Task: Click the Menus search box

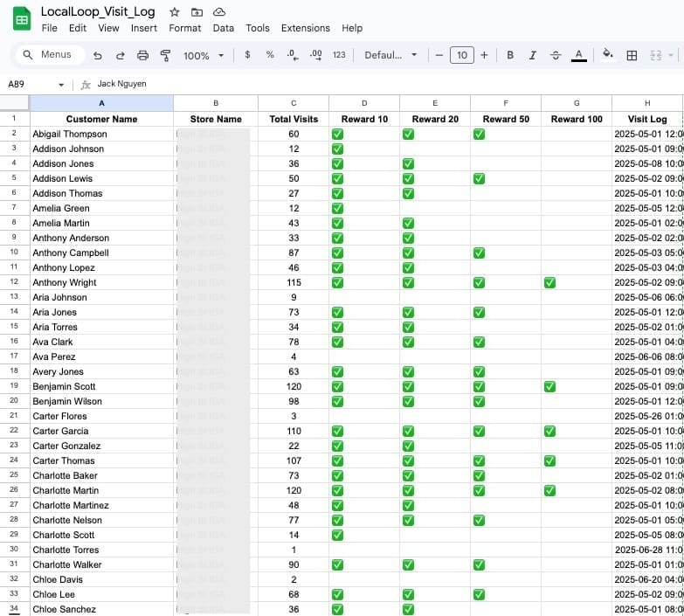Action: (x=51, y=55)
